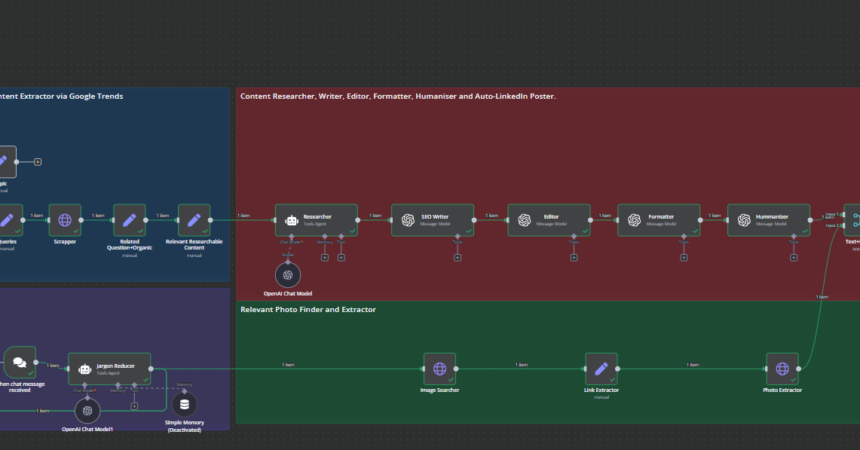Select the Link Extractor edit node
This screenshot has width=860, height=450.
pos(601,369)
